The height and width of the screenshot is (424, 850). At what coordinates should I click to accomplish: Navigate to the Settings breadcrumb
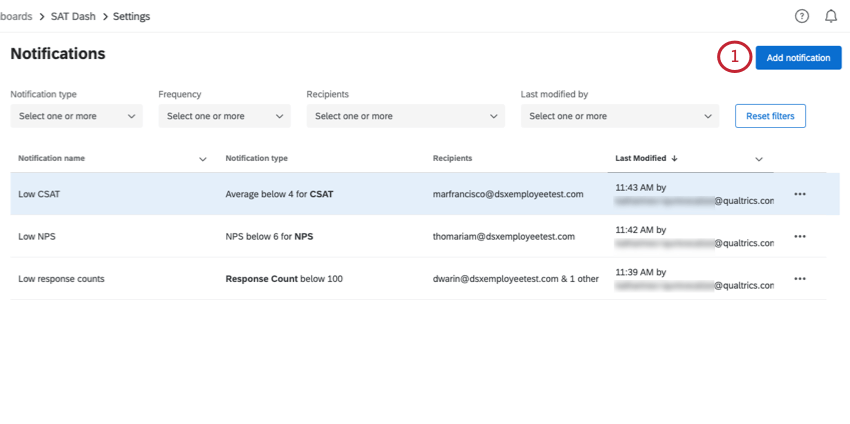(x=131, y=16)
